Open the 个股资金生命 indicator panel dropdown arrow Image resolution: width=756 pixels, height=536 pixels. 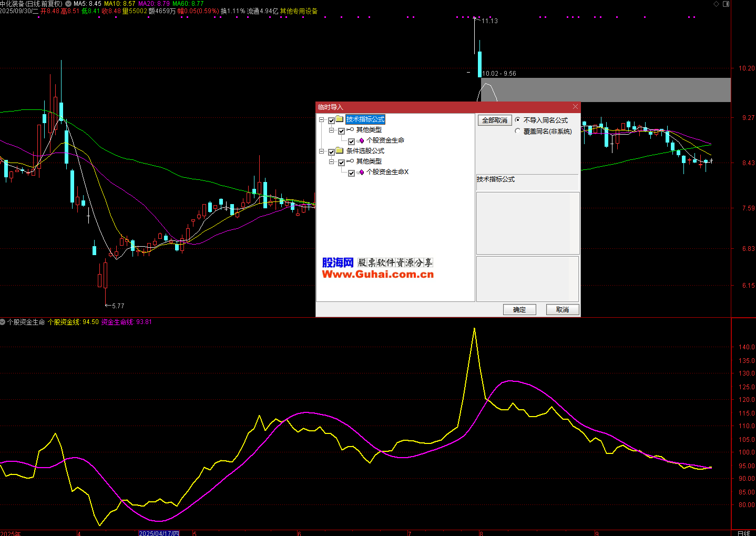3,322
